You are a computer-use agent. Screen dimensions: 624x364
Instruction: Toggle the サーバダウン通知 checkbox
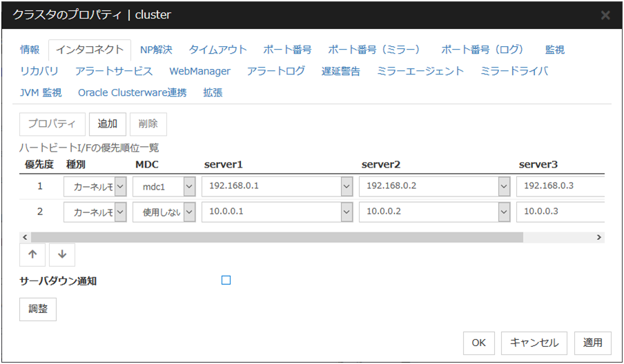point(226,280)
